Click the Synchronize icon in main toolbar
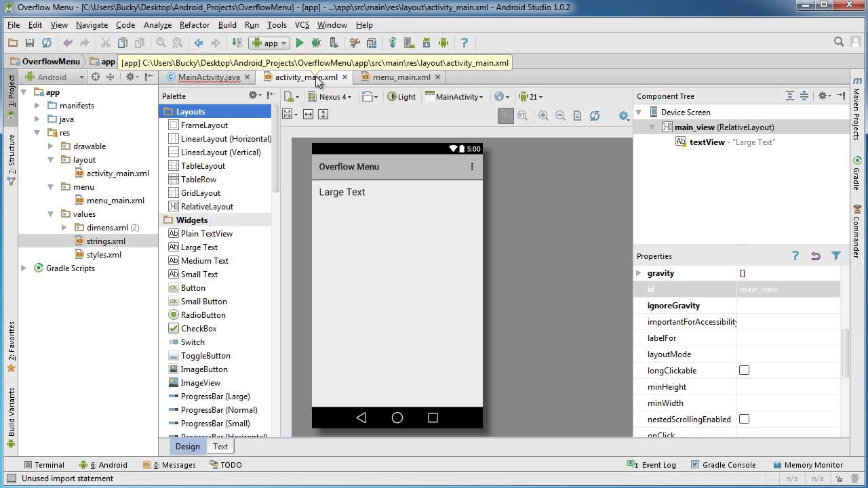The image size is (868, 488). pos(46,43)
